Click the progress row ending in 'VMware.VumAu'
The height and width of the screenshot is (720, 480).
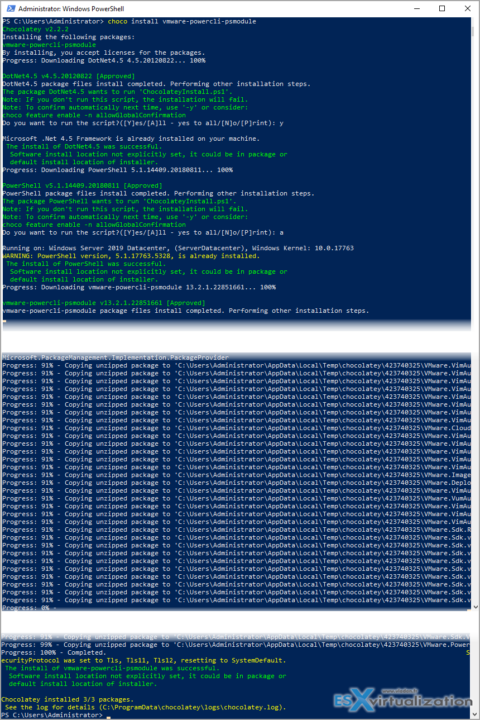click(236, 498)
